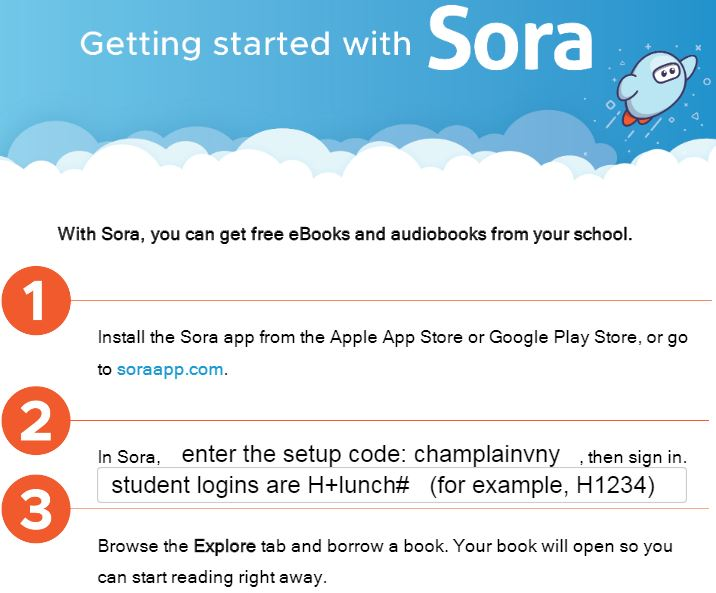Click the bold Explore tab word

[224, 546]
